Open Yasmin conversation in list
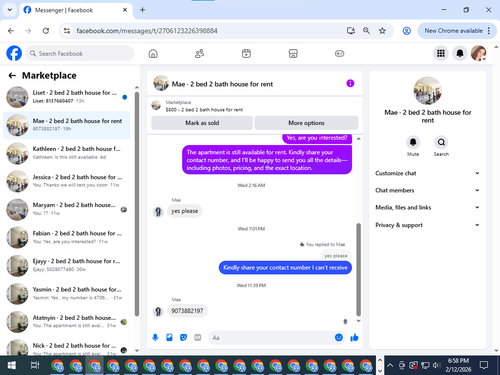The width and height of the screenshot is (500, 375). coord(67,293)
